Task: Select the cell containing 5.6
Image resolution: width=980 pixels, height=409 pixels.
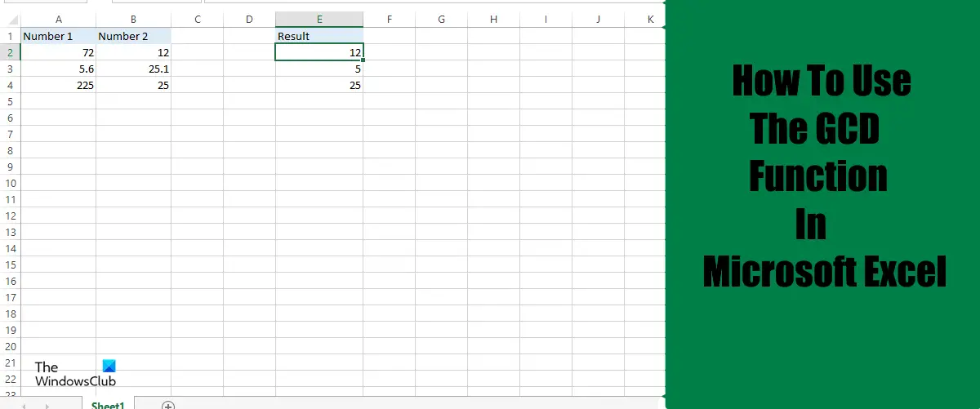Action: point(59,69)
